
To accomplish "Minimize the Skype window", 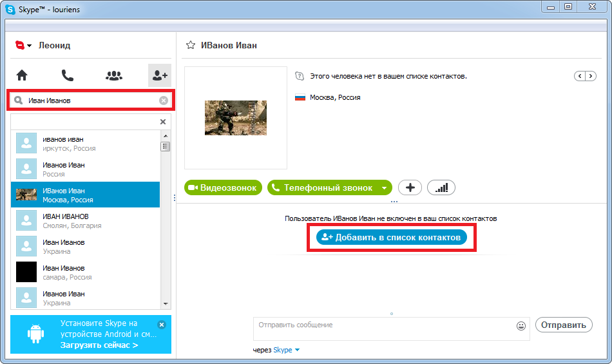I will click(x=551, y=7).
